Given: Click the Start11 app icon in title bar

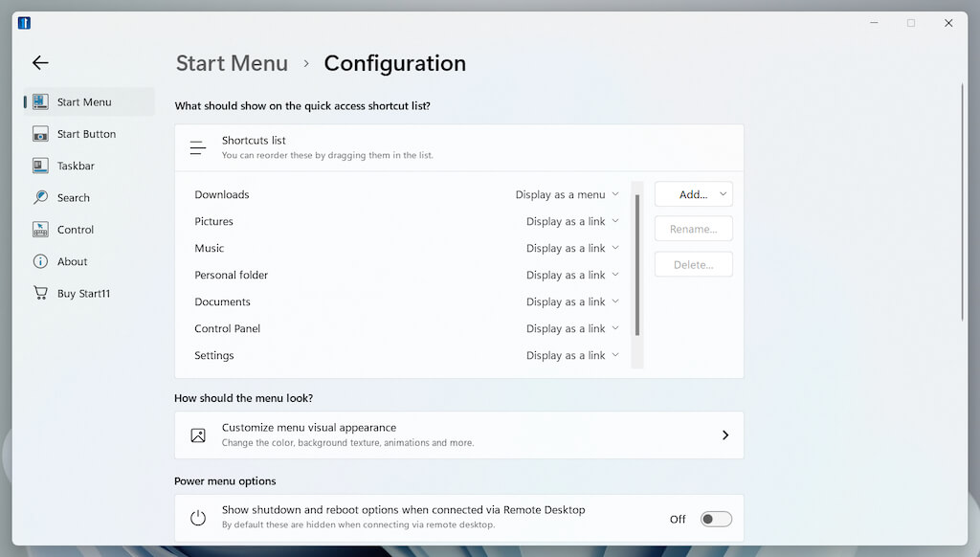Looking at the screenshot, I should click(x=24, y=23).
